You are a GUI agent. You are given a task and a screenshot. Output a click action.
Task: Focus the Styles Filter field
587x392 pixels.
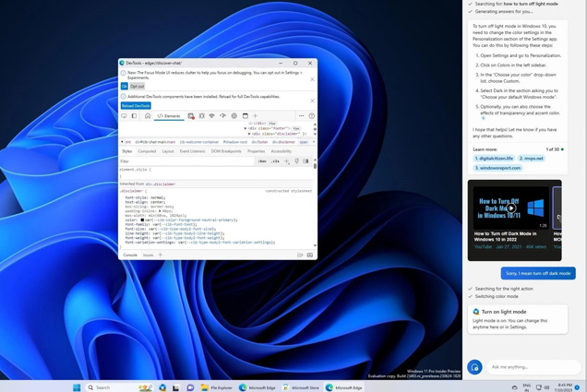[x=186, y=161]
